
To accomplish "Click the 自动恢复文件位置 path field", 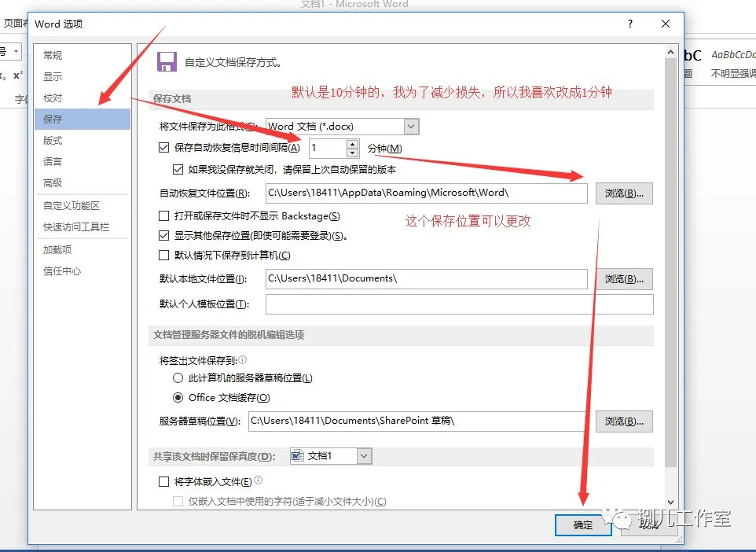I will [426, 193].
